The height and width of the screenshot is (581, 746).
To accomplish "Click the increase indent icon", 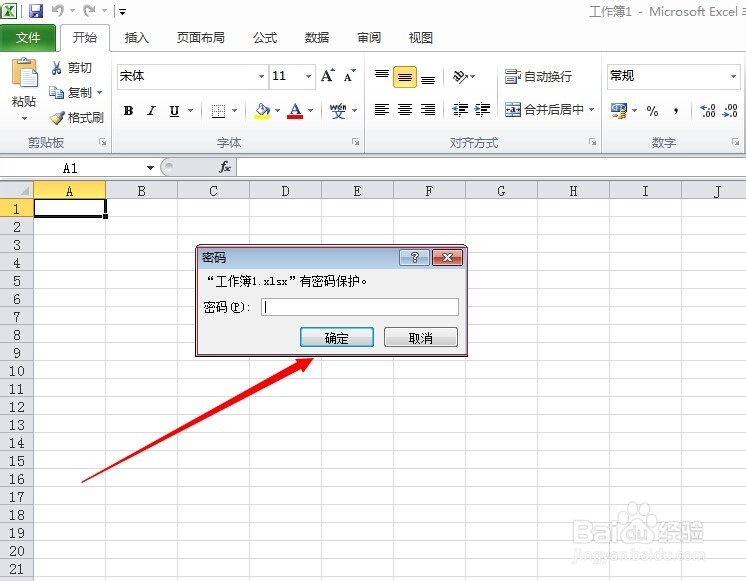I will coord(482,110).
